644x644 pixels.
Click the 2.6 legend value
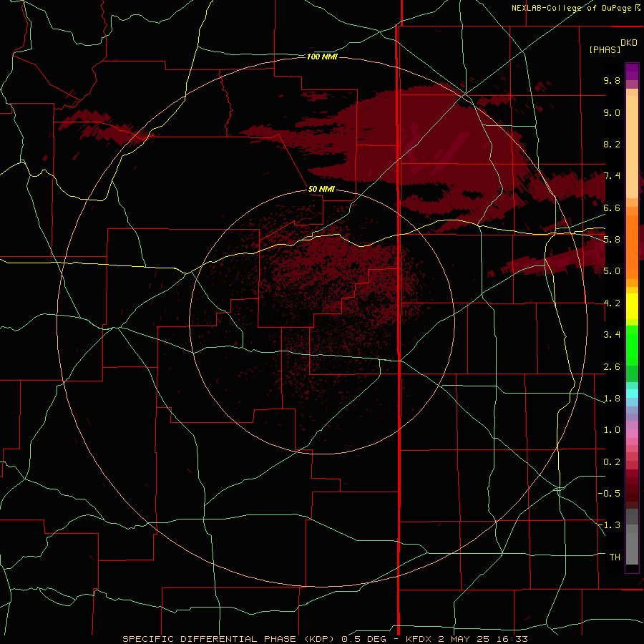[x=612, y=367]
